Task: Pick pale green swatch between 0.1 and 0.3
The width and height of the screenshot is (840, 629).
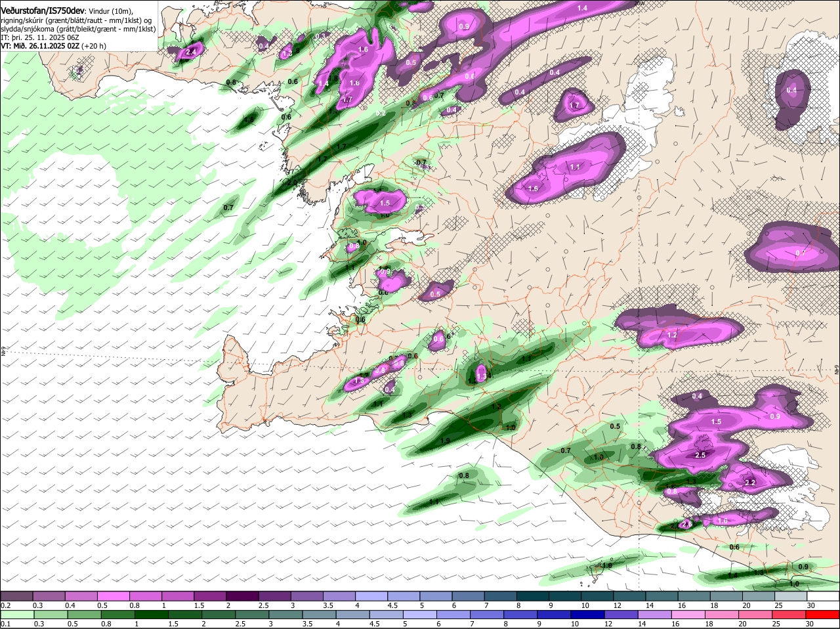Action: (18, 615)
